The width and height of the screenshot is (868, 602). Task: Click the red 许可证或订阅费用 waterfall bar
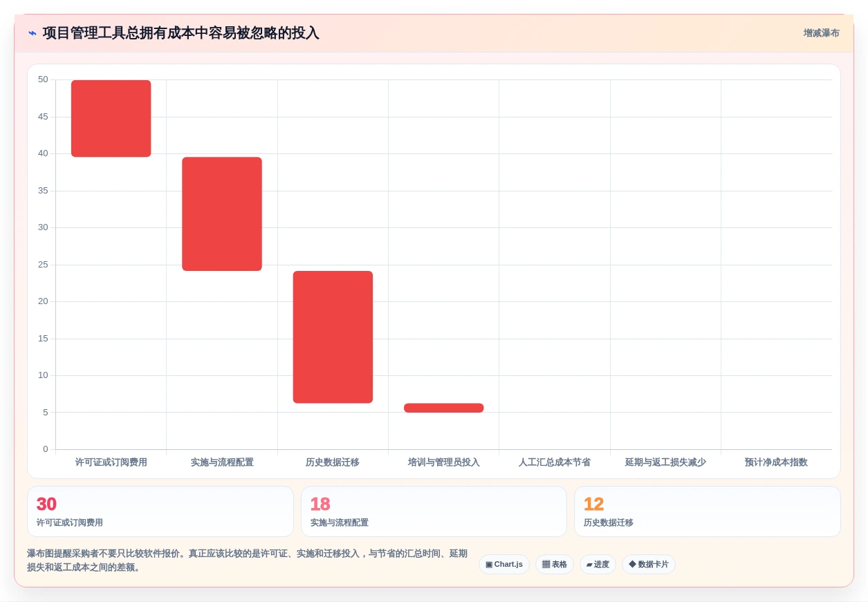pyautogui.click(x=111, y=118)
